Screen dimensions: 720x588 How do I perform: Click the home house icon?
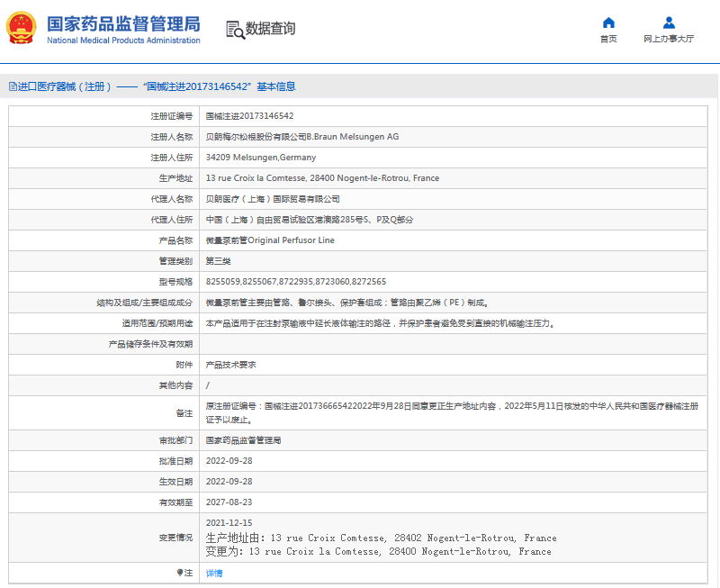[x=608, y=23]
